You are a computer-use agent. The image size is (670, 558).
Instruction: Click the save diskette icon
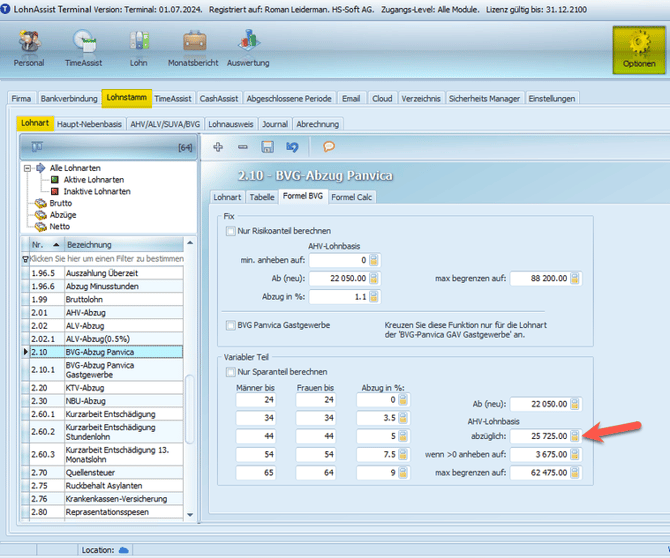tap(267, 146)
